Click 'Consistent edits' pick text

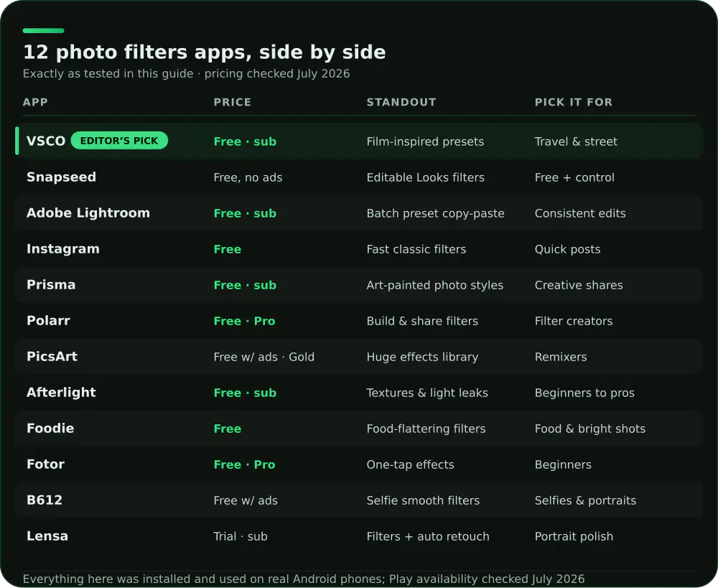coord(579,213)
